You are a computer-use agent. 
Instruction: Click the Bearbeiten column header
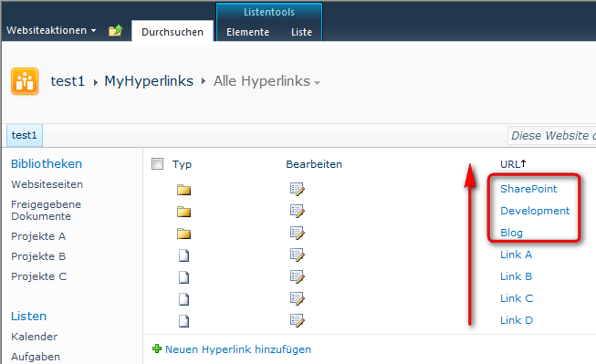tap(314, 164)
